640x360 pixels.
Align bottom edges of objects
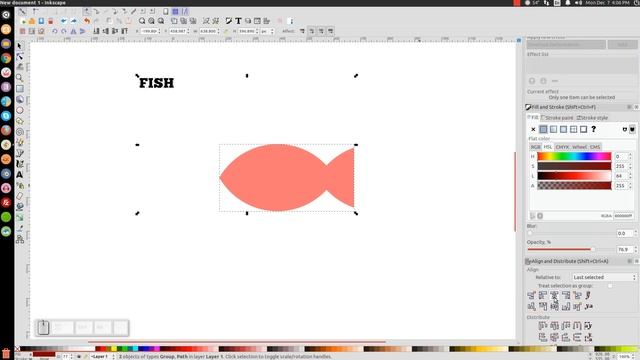click(x=566, y=306)
